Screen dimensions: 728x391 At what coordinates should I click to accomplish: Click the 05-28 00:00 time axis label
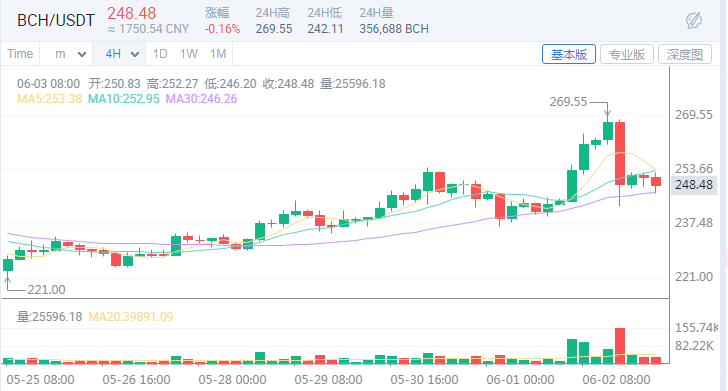(x=232, y=379)
